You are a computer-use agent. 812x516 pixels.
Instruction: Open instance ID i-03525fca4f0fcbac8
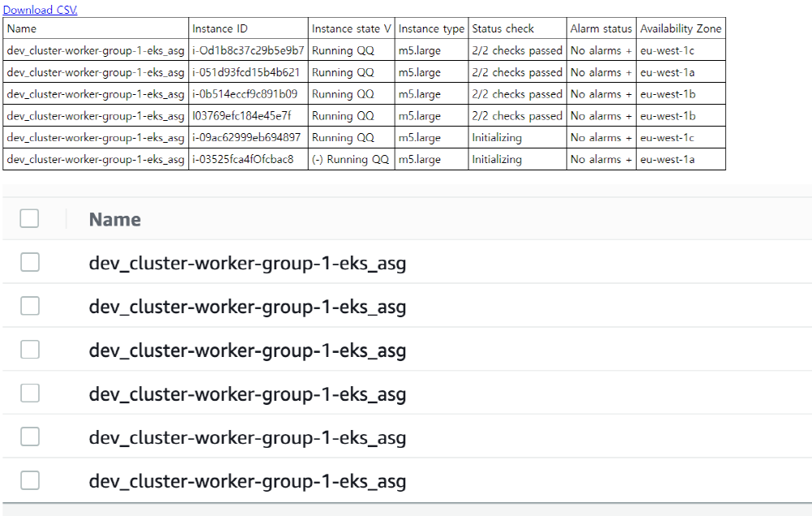coord(243,160)
